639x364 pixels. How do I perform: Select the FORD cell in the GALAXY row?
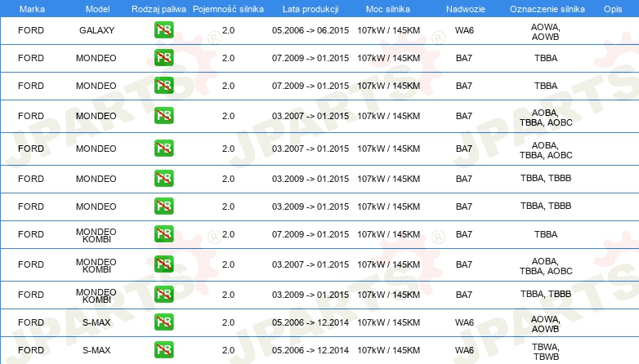[31, 30]
